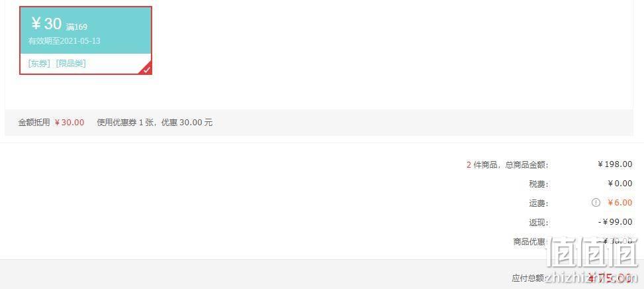Click the ¥30 coupon amount text

[x=46, y=24]
